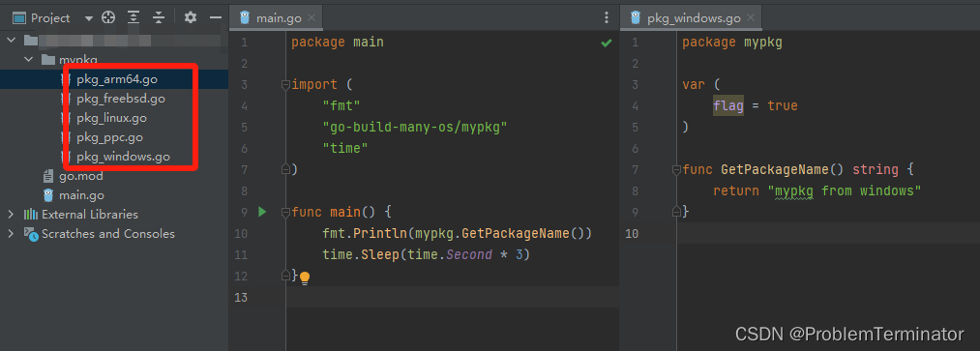Fold the import block in main.go
980x351 pixels.
click(x=285, y=84)
